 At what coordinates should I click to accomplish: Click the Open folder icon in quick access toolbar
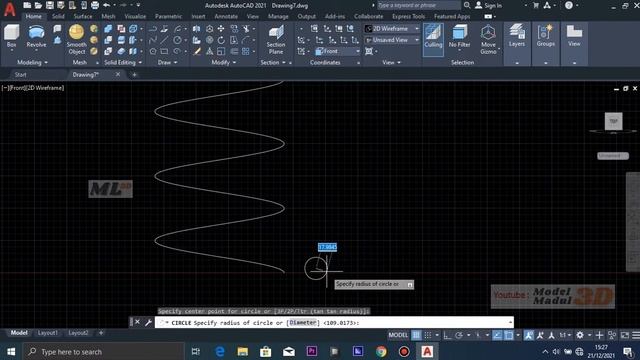(x=38, y=5)
